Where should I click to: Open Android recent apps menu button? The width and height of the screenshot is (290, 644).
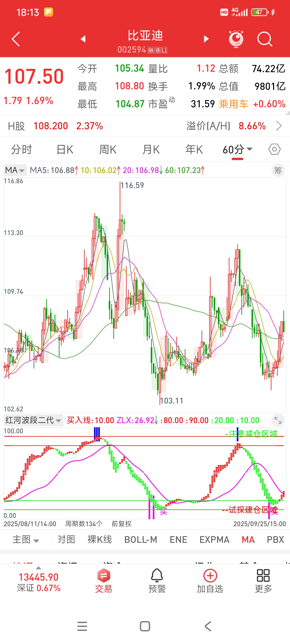pos(82,626)
